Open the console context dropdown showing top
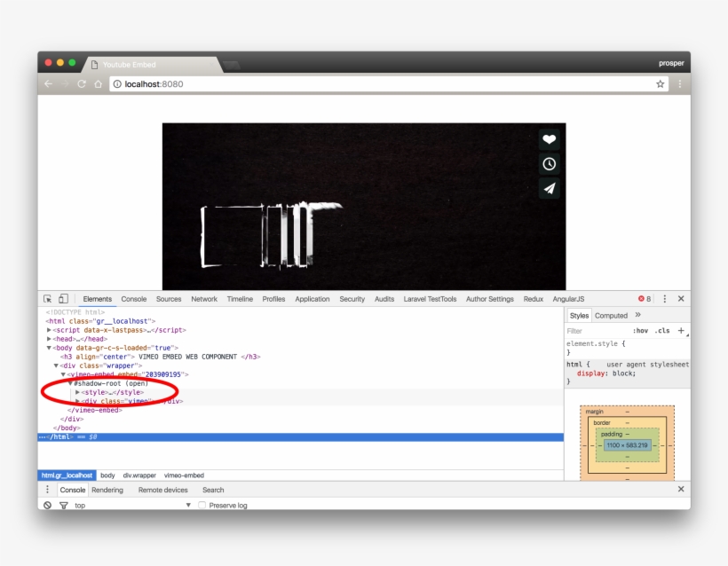 133,505
